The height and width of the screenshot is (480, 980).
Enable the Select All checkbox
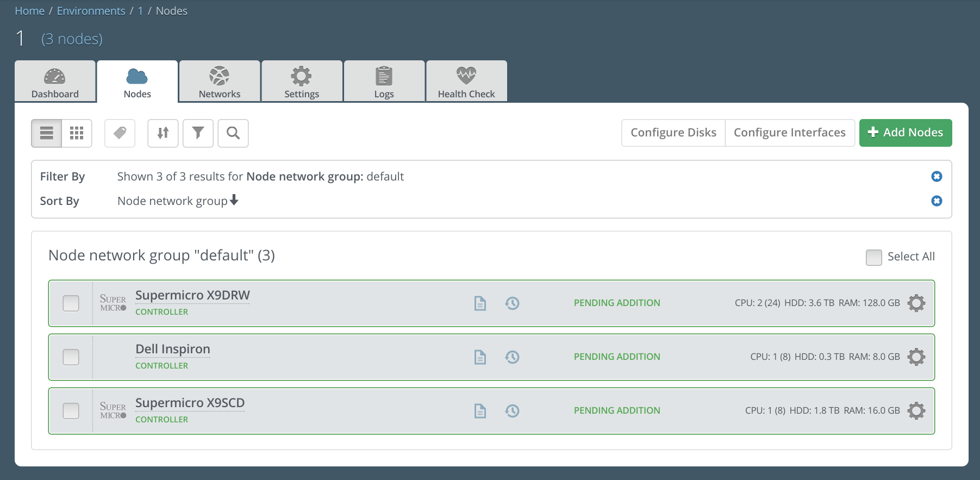tap(873, 257)
